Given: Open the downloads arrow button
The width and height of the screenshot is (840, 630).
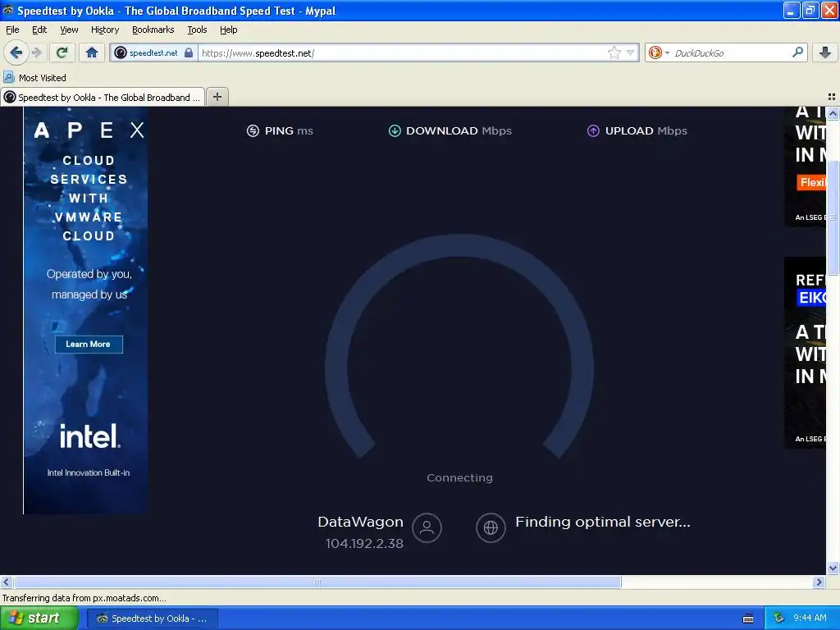Looking at the screenshot, I should pyautogui.click(x=825, y=52).
